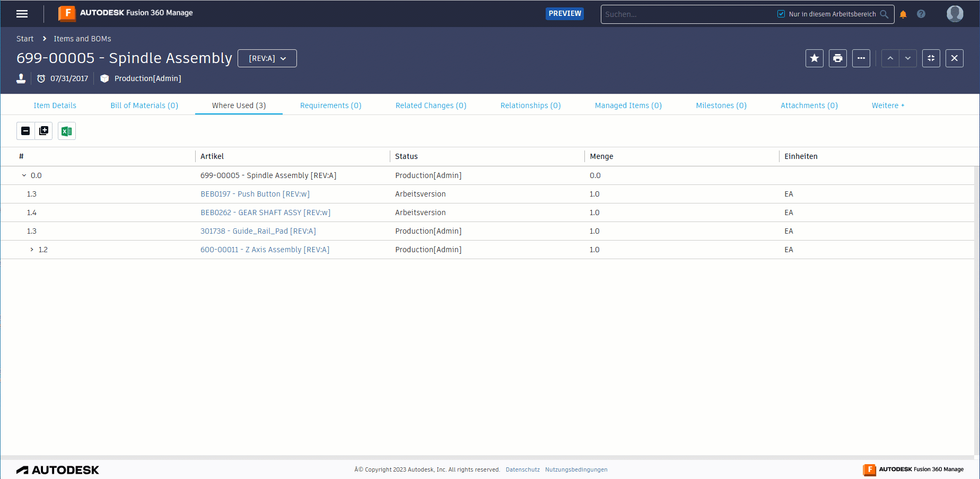Open the hamburger navigation menu
The height and width of the screenshot is (479, 980).
(22, 14)
